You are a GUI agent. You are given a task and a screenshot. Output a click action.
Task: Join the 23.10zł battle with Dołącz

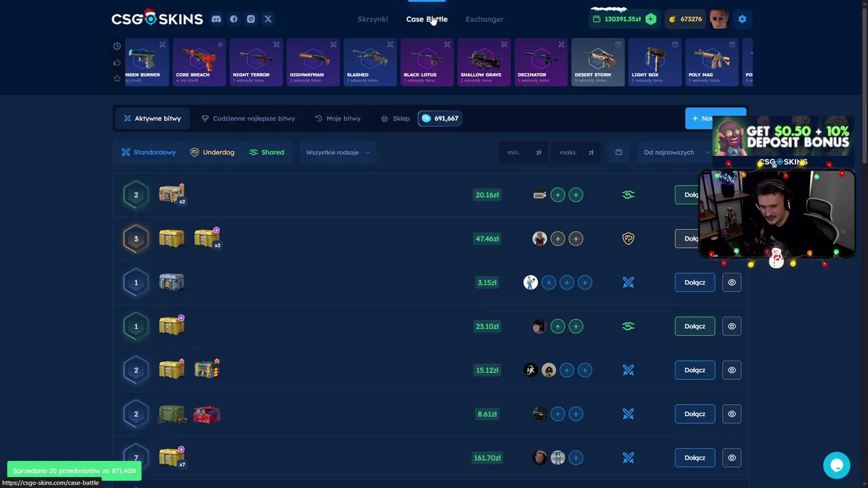coord(694,326)
